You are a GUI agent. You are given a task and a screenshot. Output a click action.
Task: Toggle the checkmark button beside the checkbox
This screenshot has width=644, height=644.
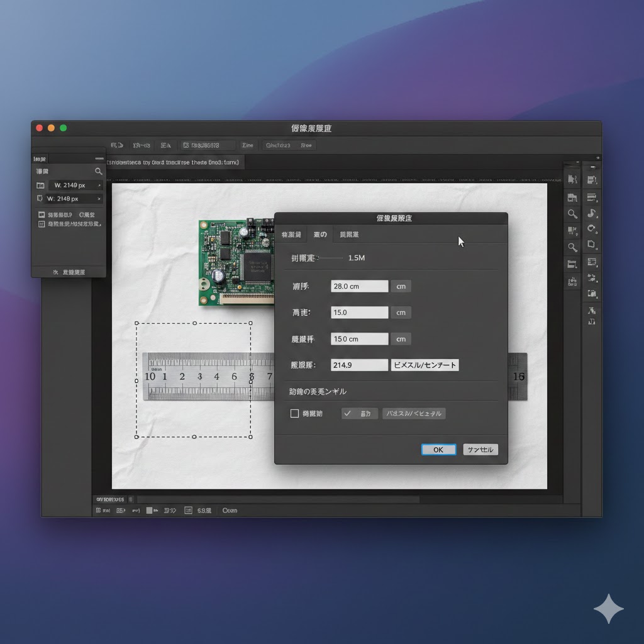coord(360,414)
